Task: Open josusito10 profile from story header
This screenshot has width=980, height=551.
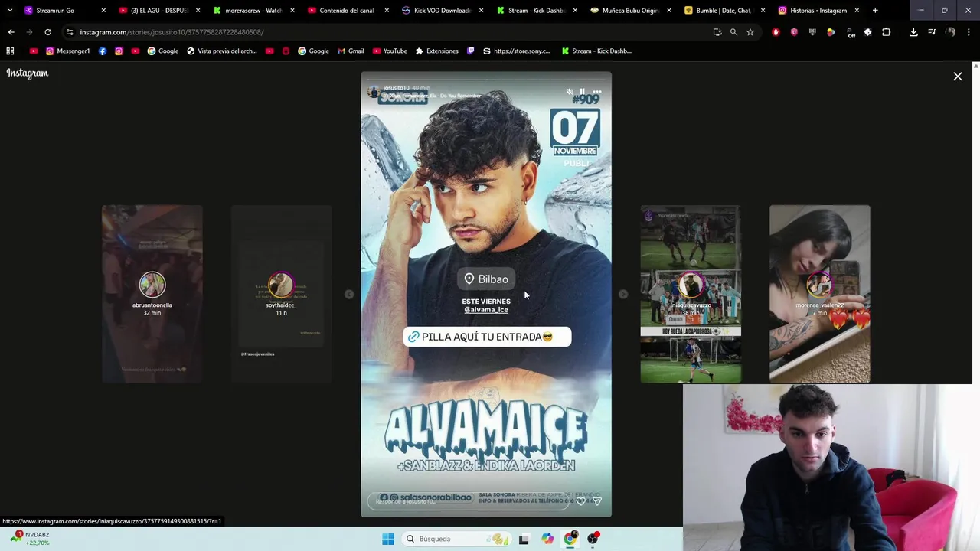Action: click(397, 88)
